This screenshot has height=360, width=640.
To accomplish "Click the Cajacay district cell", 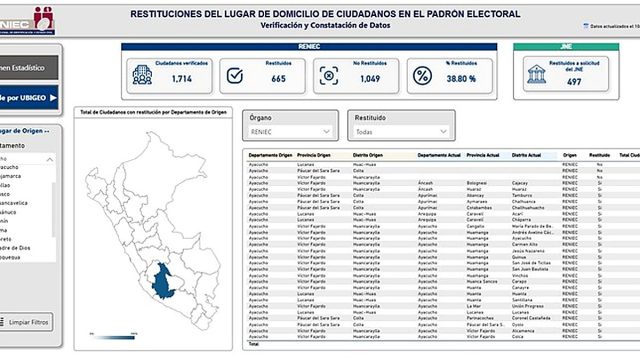I will click(x=520, y=183).
